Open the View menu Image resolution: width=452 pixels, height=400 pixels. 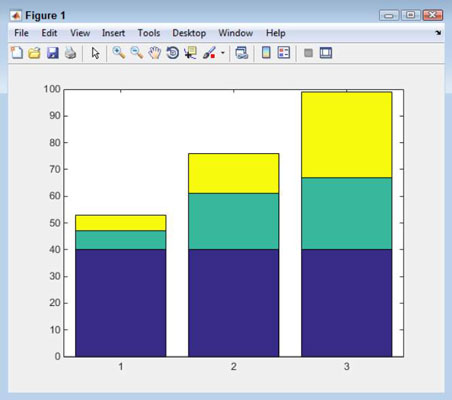pos(80,33)
